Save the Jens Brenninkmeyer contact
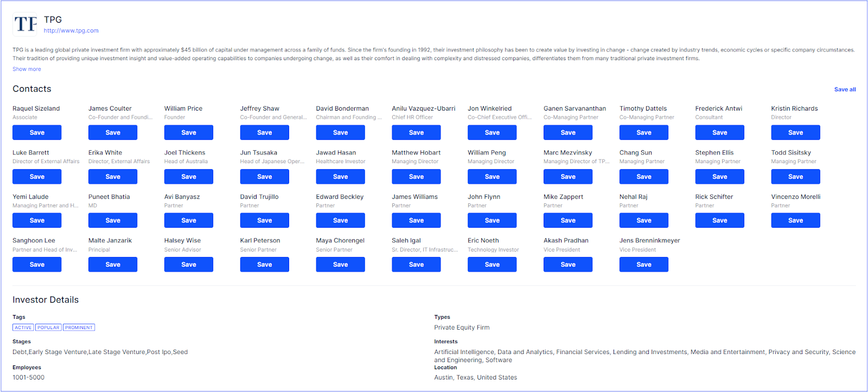 [644, 265]
